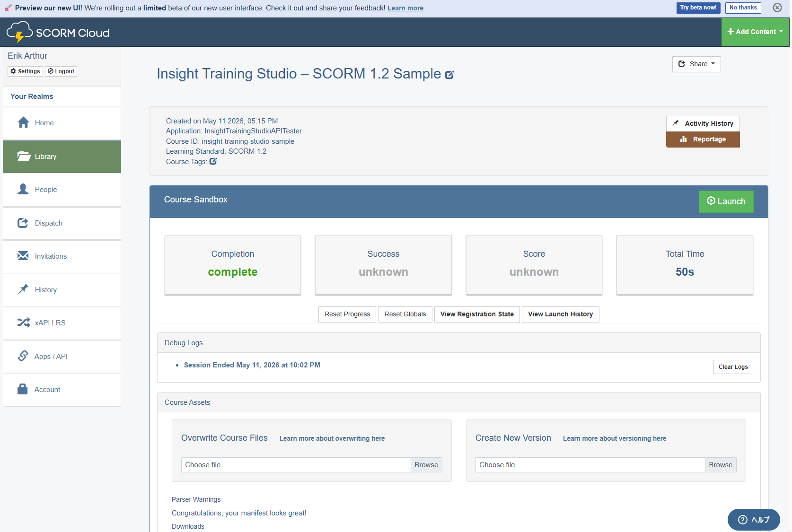Follow the Learn more banner link
Viewport: 792px width, 532px height.
[405, 8]
